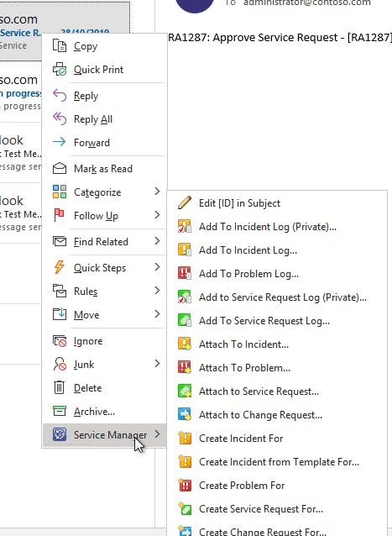Click the recipient address 'administrator@contoso.com'
The width and height of the screenshot is (392, 536).
tap(307, 3)
